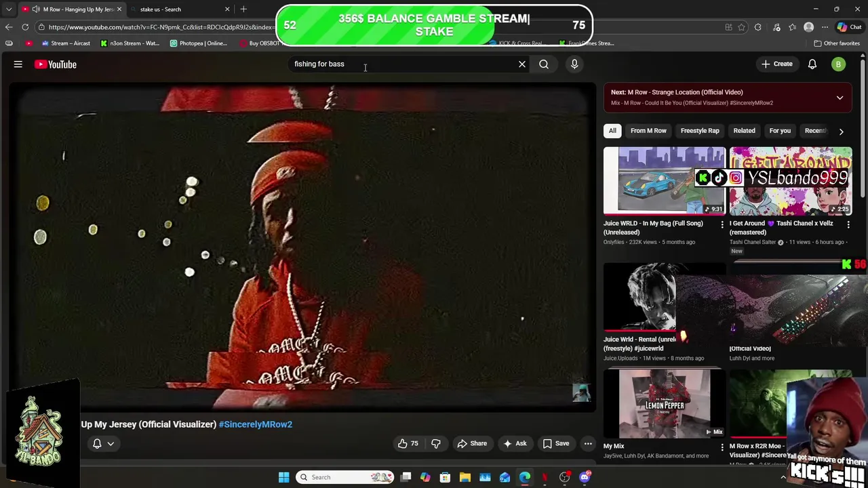Submit search with magnifier icon
The height and width of the screenshot is (488, 868).
pyautogui.click(x=544, y=64)
